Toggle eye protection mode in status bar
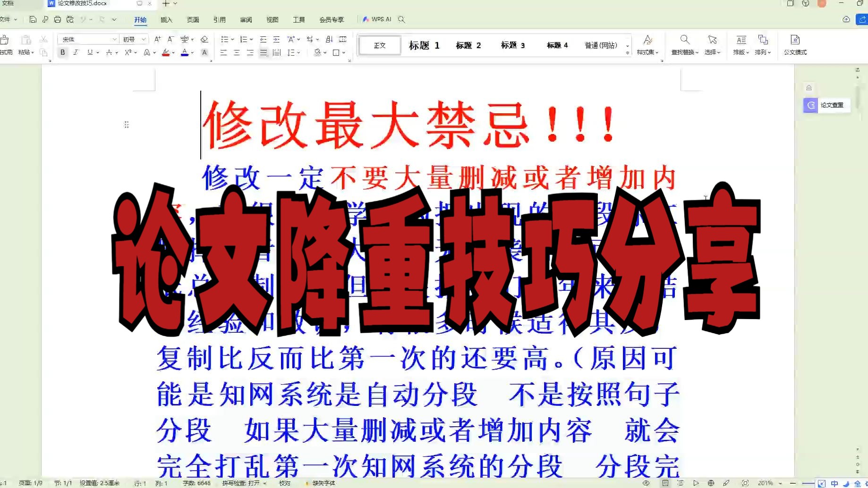This screenshot has height=488, width=868. point(646,483)
